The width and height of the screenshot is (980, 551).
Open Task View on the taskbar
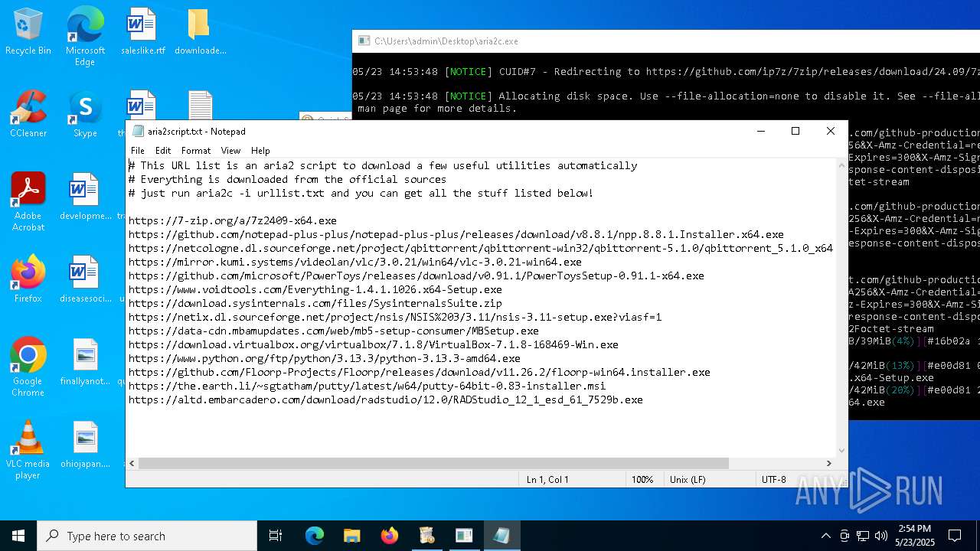click(x=276, y=536)
